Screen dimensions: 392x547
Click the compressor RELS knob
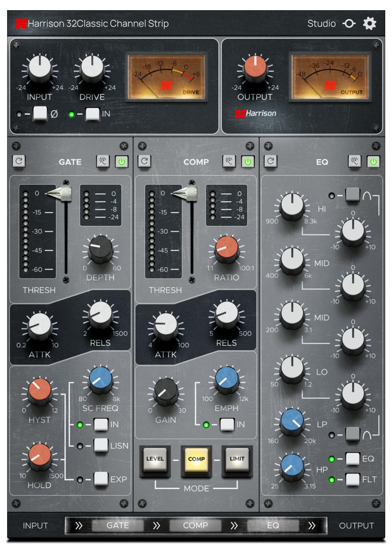227,314
